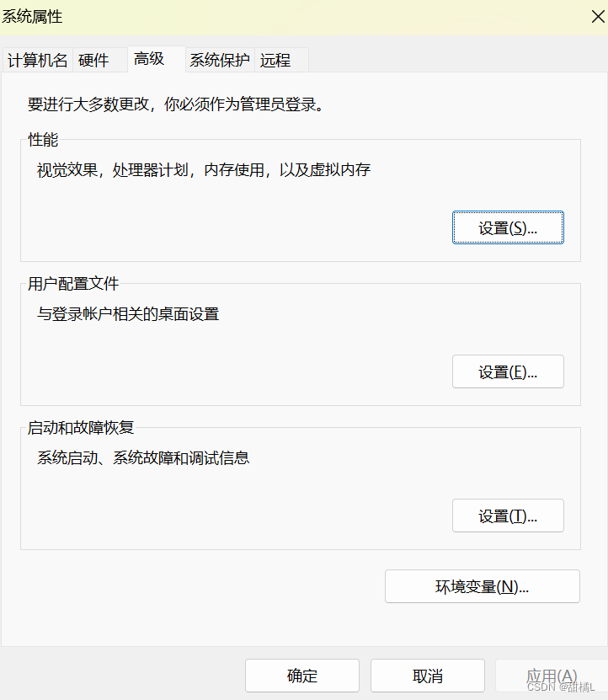This screenshot has height=700, width=608.
Task: Open startup and recovery 设置(T) button
Action: pos(508,516)
